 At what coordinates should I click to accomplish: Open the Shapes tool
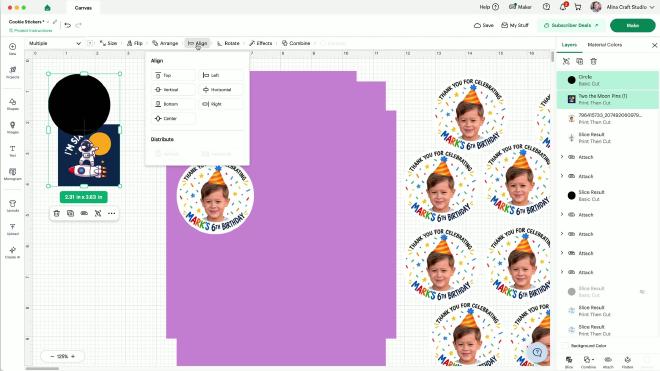point(13,104)
